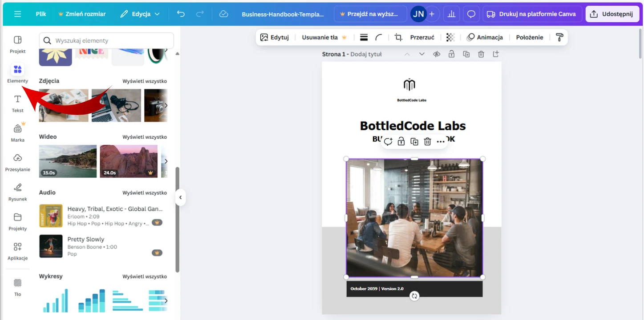The image size is (644, 320).
Task: Redo the last undone action
Action: [201, 14]
